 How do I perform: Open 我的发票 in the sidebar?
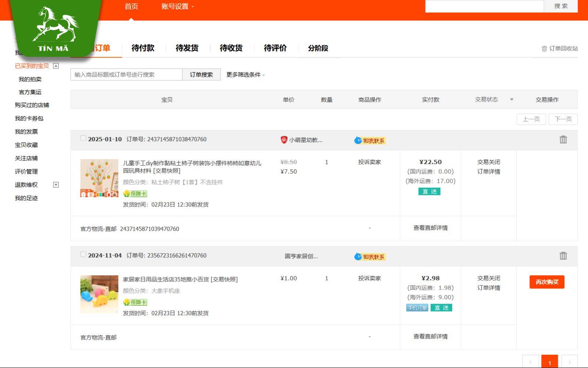(x=26, y=132)
